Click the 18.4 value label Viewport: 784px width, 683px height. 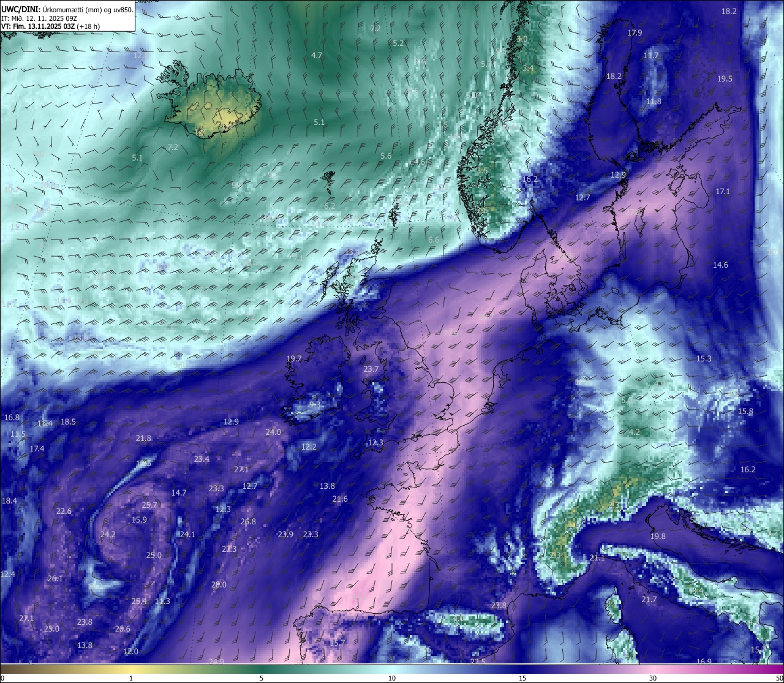click(x=9, y=500)
